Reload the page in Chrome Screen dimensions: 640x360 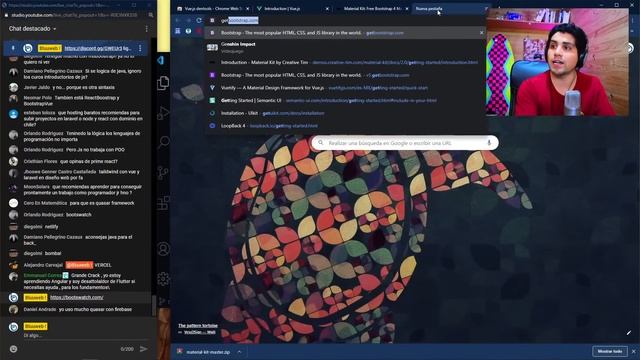pos(199,20)
